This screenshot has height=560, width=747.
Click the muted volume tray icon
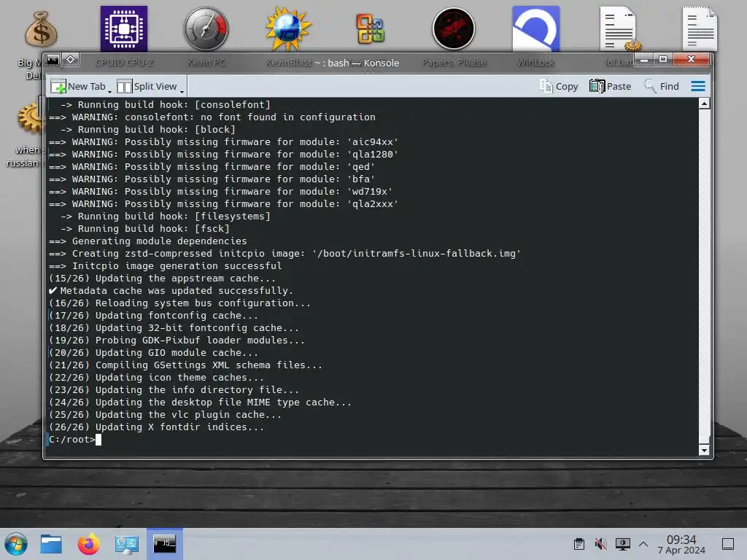[x=601, y=544]
